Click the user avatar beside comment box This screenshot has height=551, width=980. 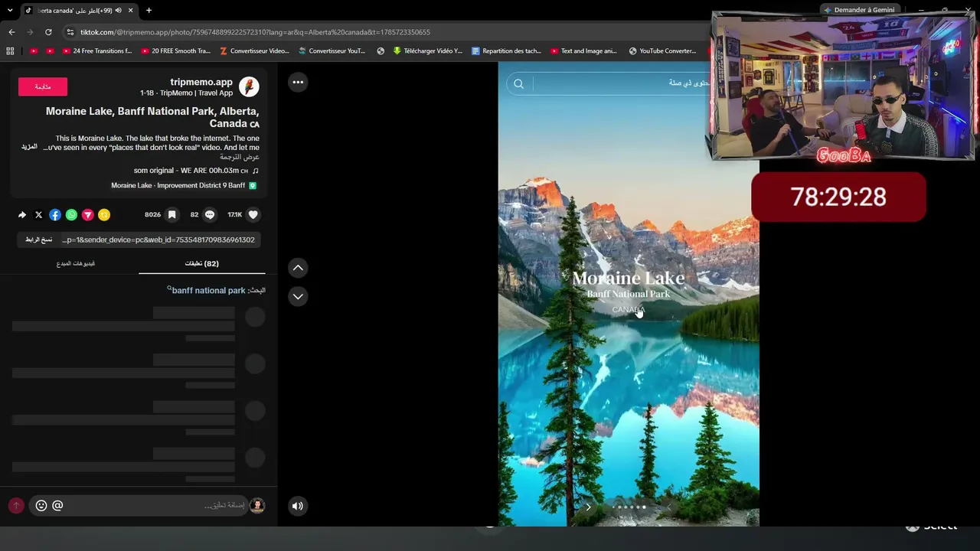click(257, 505)
